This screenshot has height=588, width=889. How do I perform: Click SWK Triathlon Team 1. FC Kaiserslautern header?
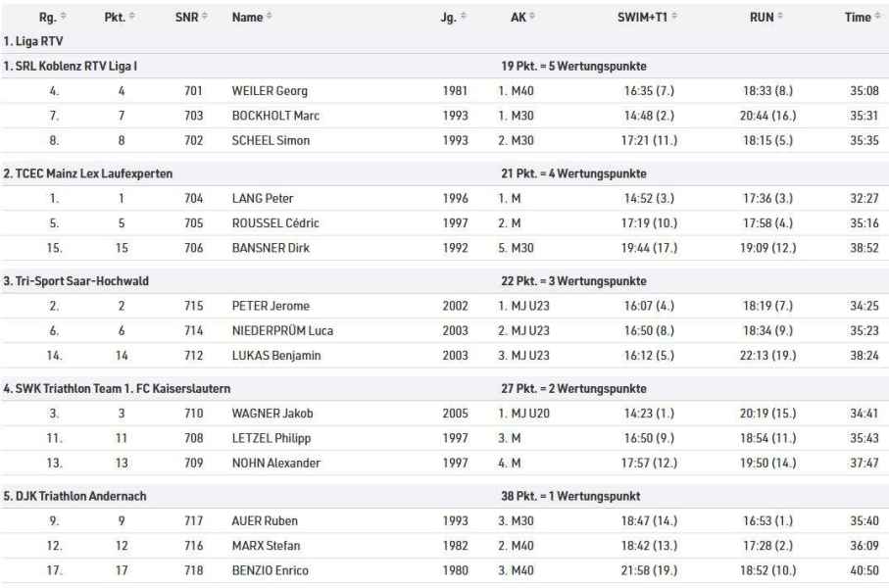445,388
